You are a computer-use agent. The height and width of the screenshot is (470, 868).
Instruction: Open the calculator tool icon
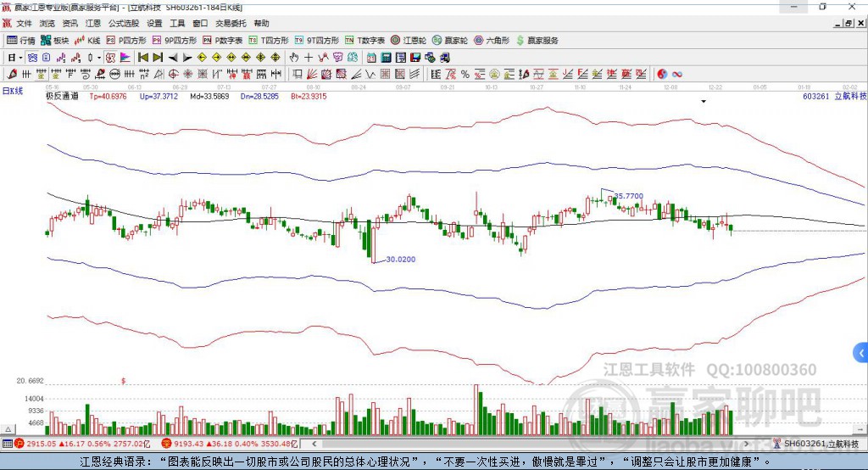[x=386, y=57]
